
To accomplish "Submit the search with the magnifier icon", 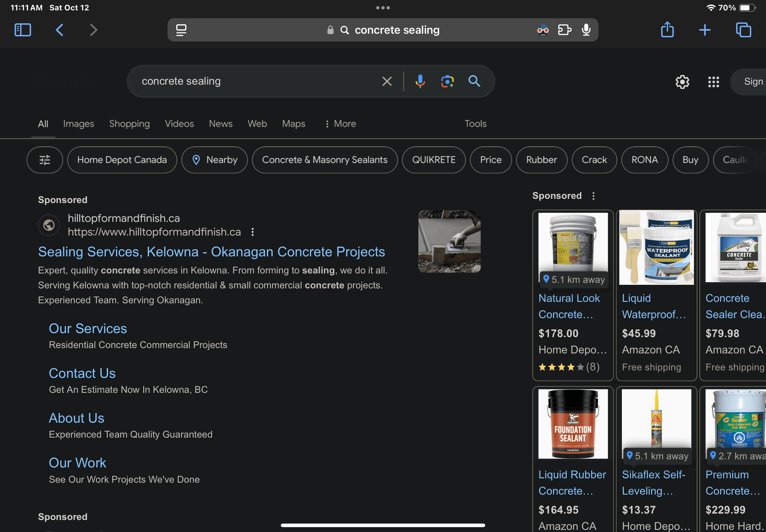I will pos(474,81).
